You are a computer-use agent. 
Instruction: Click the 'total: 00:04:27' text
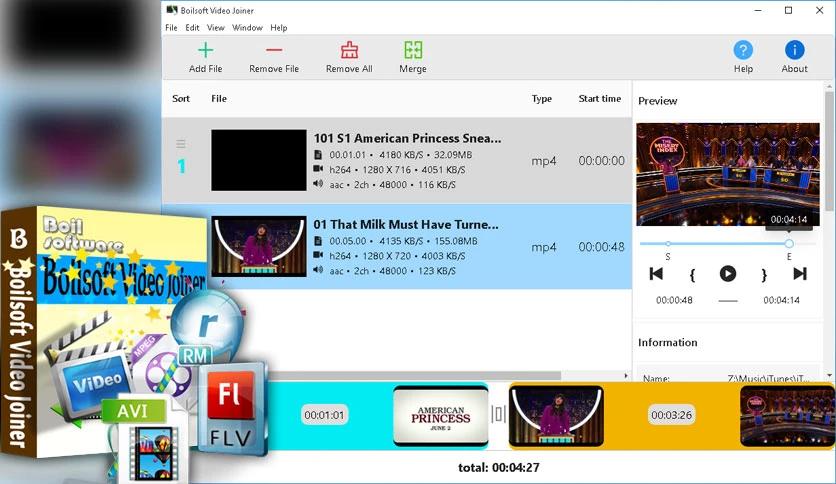[x=499, y=467]
